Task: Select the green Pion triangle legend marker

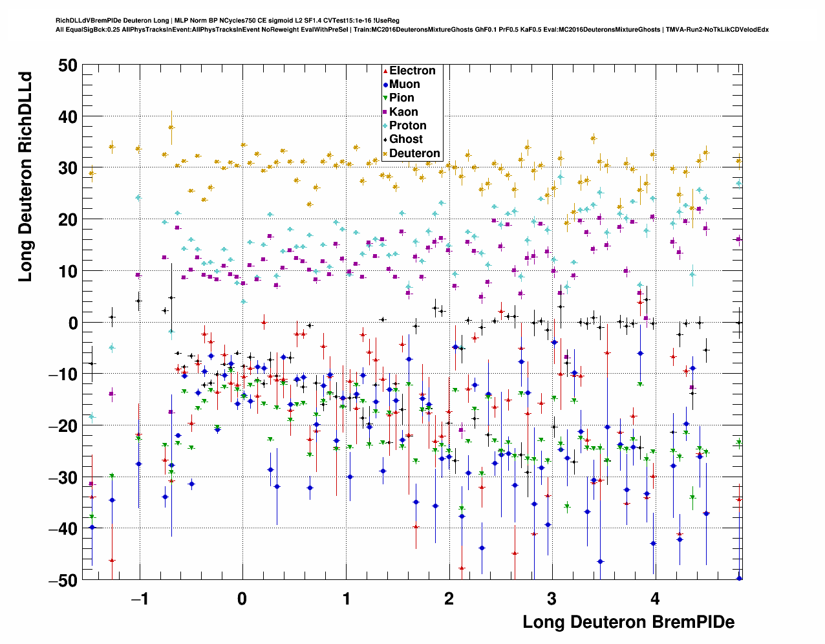Action: point(385,98)
